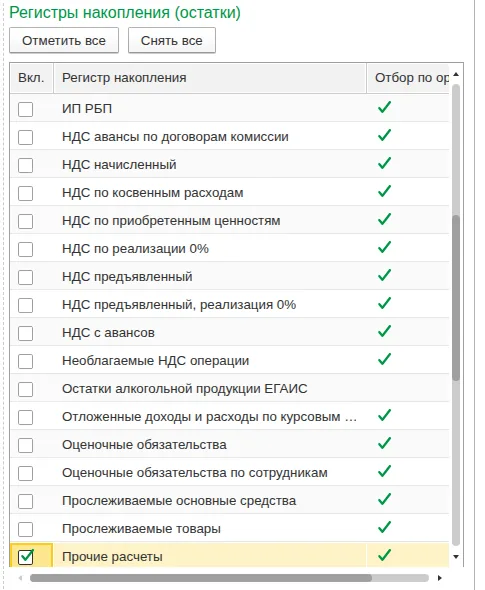The height and width of the screenshot is (590, 485).
Task: Select the 'ИП РБП' row text
Action: [87, 109]
